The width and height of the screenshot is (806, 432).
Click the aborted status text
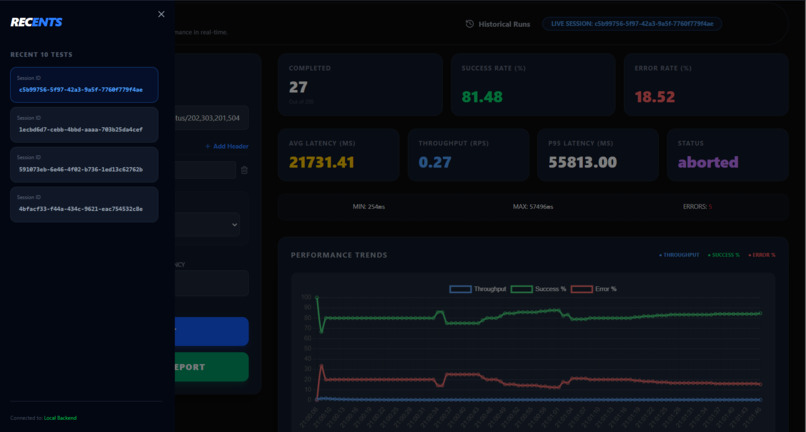[708, 162]
